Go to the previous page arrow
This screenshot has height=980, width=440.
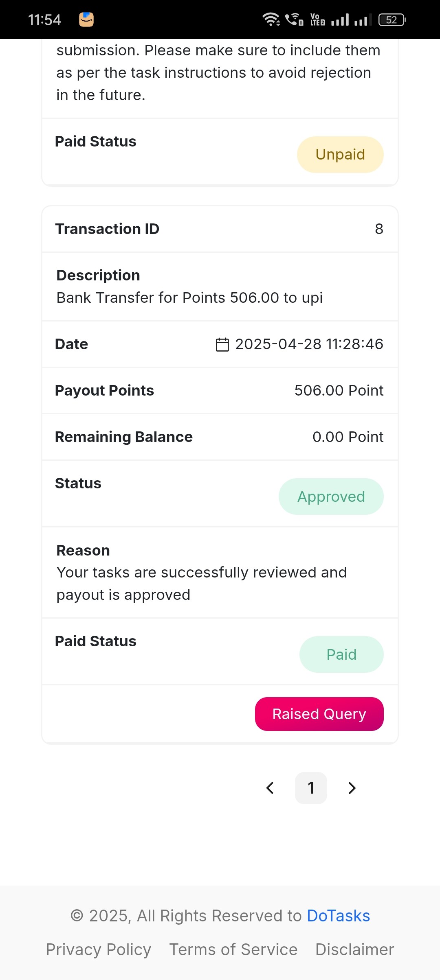click(x=270, y=788)
